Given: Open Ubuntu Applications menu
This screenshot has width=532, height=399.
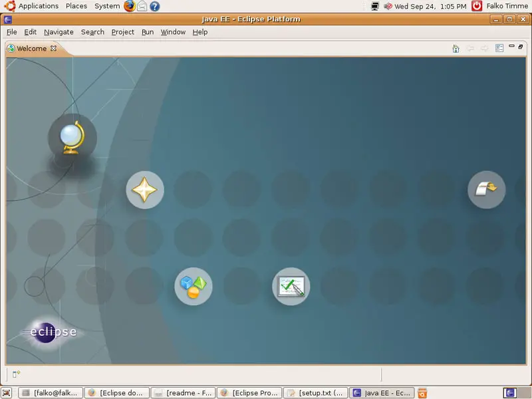Looking at the screenshot, I should pos(32,6).
